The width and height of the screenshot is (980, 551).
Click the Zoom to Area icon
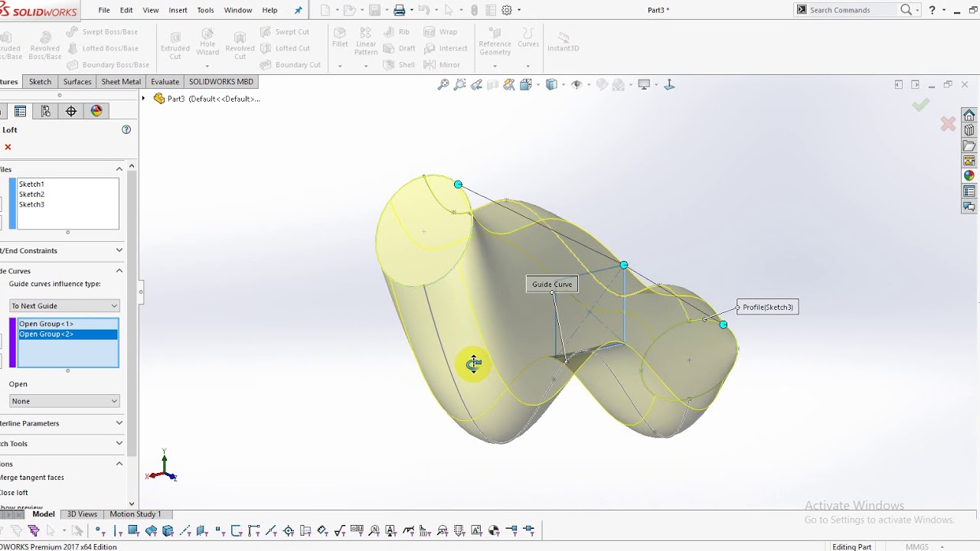point(459,85)
